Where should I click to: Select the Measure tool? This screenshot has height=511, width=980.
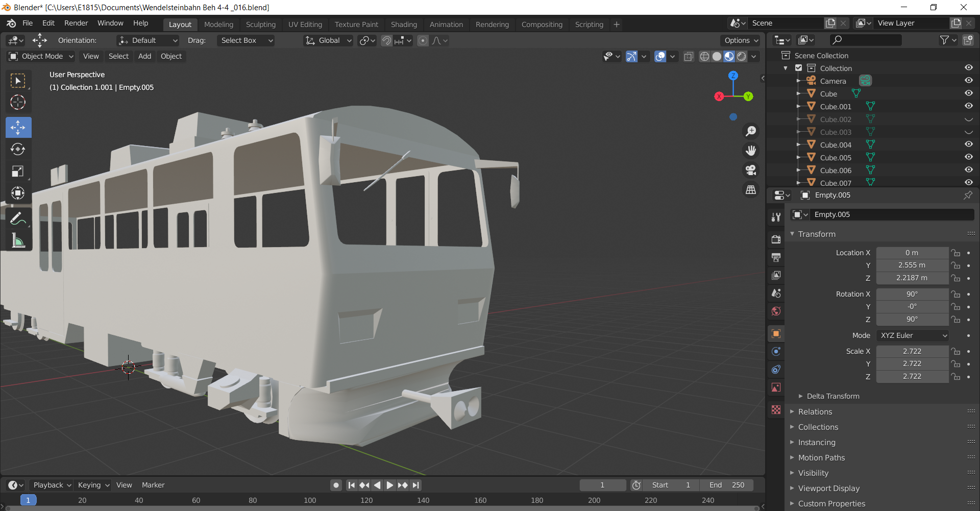[18, 241]
